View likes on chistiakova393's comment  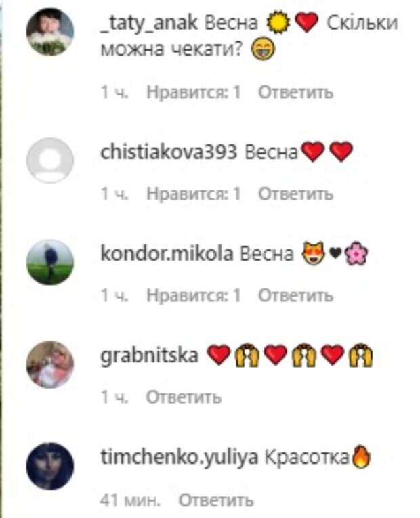pos(194,194)
